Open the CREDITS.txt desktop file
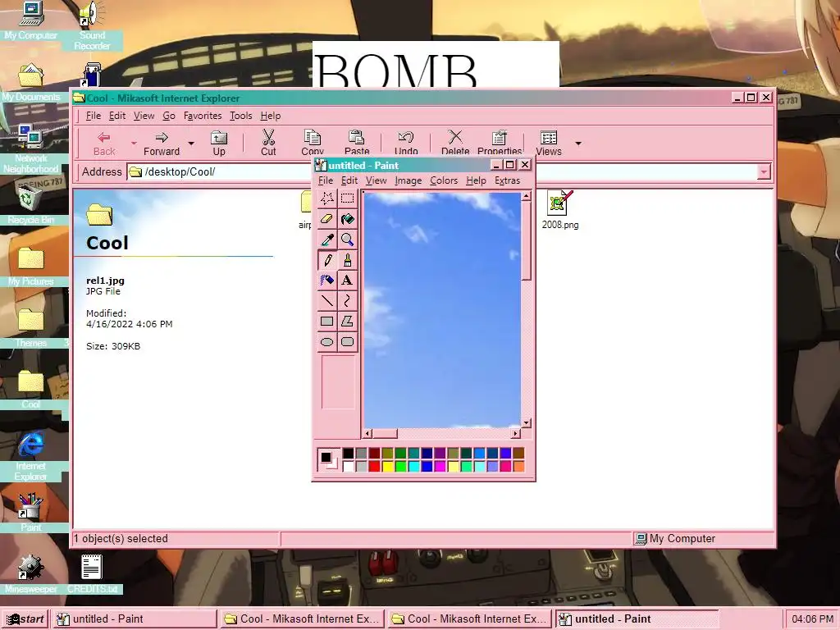 [92, 573]
